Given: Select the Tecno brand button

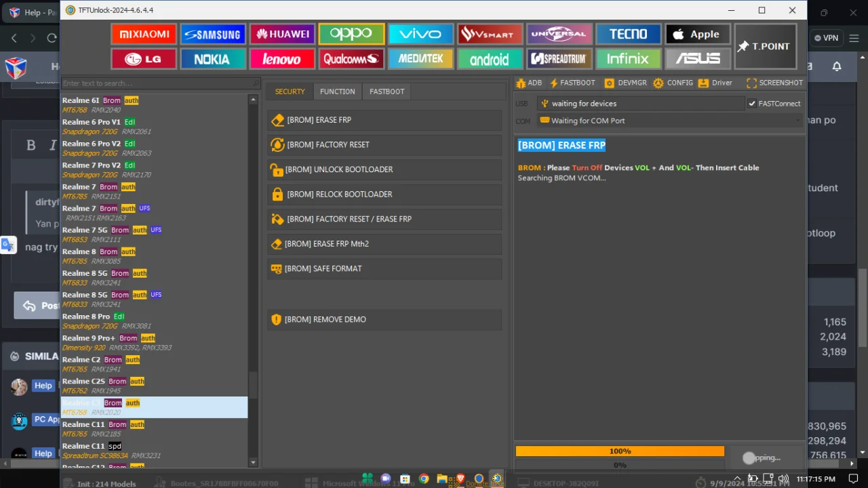Looking at the screenshot, I should tap(628, 34).
